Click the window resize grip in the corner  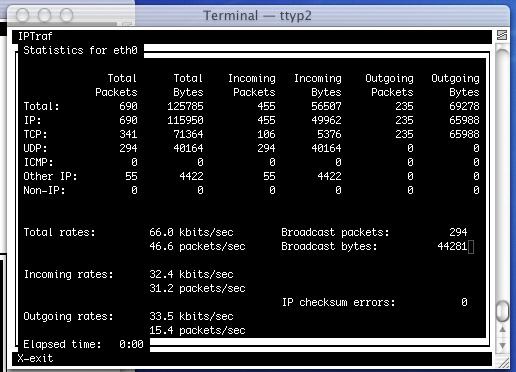click(503, 363)
